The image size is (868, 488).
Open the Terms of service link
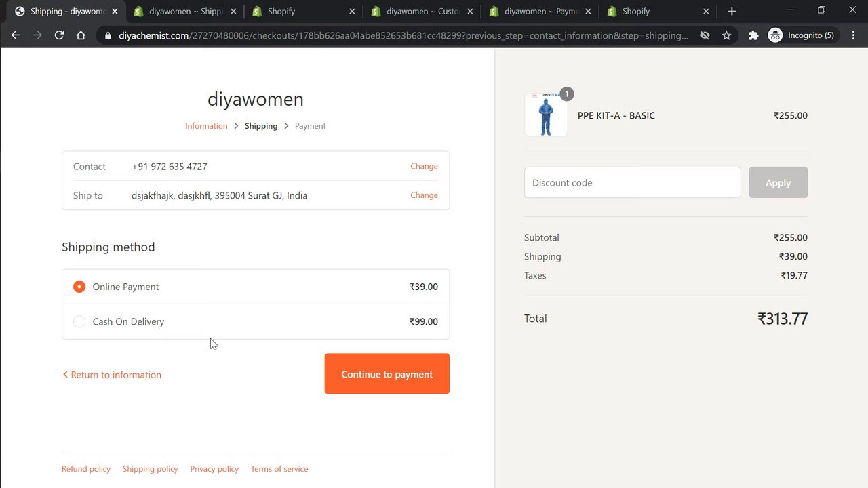pyautogui.click(x=279, y=469)
